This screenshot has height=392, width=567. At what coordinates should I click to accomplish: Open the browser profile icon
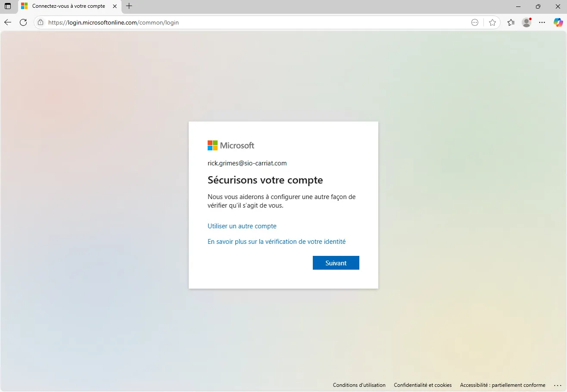point(526,22)
